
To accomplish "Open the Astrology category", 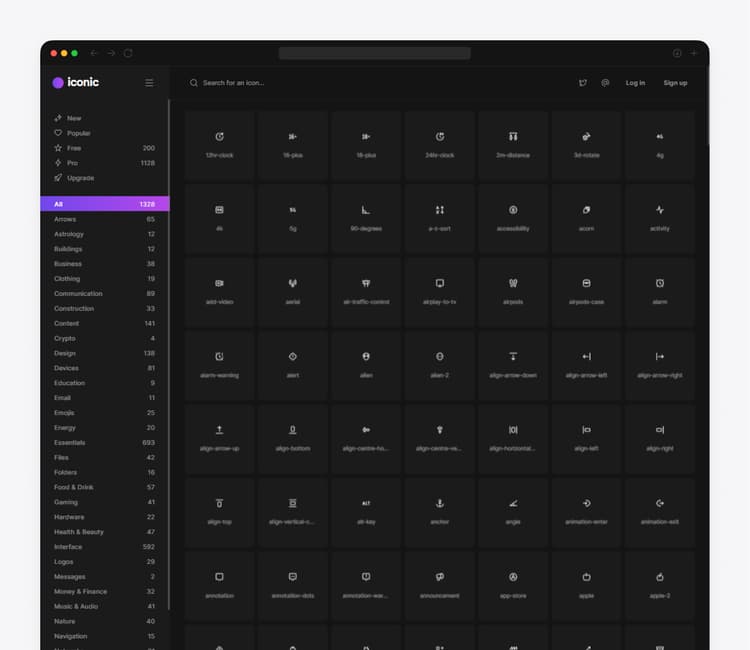I will [x=104, y=234].
